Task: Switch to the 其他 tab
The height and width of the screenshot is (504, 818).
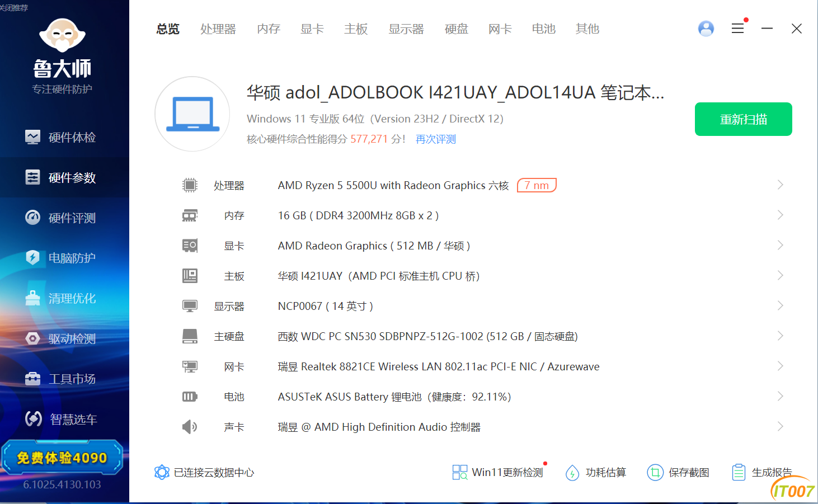Action: point(587,29)
